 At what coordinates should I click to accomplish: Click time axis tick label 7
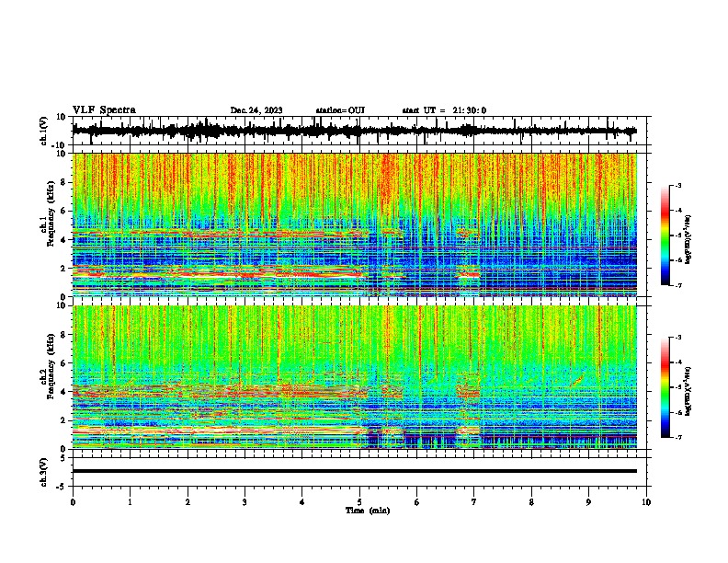(x=474, y=502)
